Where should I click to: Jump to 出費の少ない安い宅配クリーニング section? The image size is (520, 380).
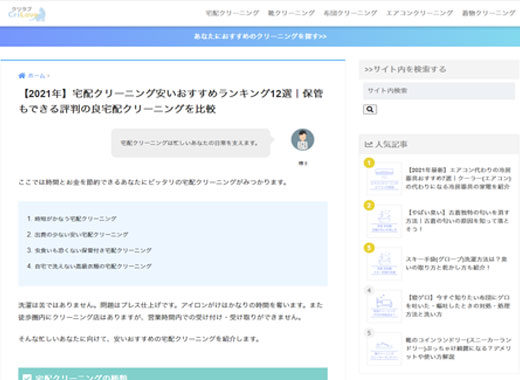81,235
